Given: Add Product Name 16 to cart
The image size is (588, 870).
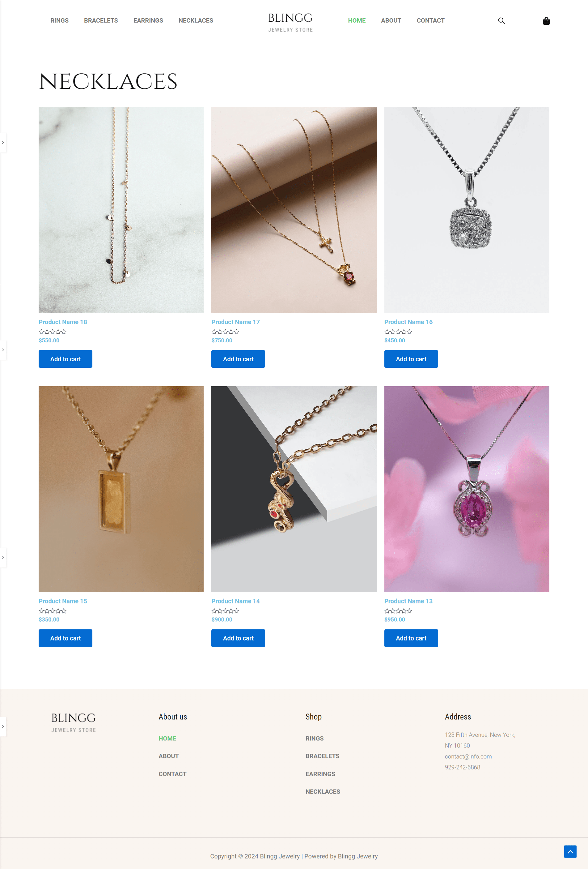Looking at the screenshot, I should [x=411, y=359].
